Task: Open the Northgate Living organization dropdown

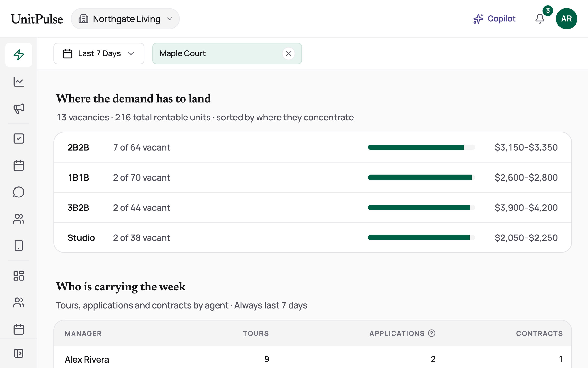Action: [125, 19]
